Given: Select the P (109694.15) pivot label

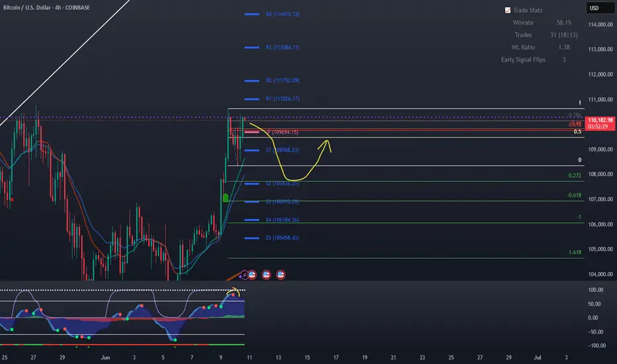Looking at the screenshot, I should point(283,132).
